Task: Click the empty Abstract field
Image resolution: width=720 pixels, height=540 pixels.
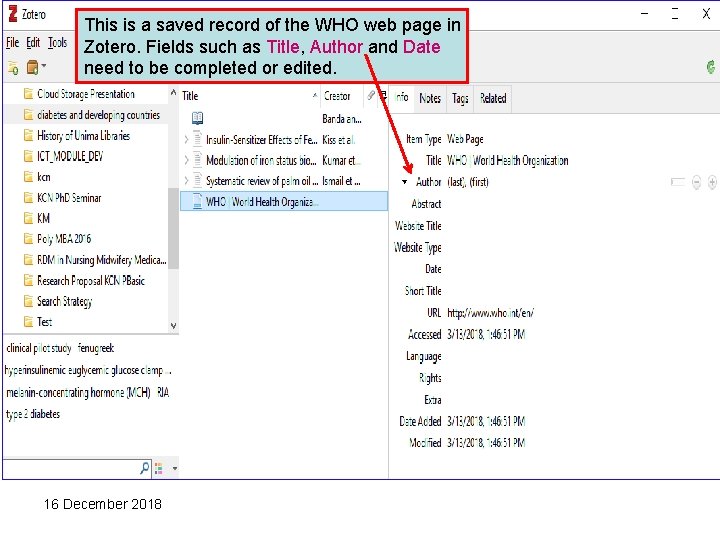Action: pos(581,204)
